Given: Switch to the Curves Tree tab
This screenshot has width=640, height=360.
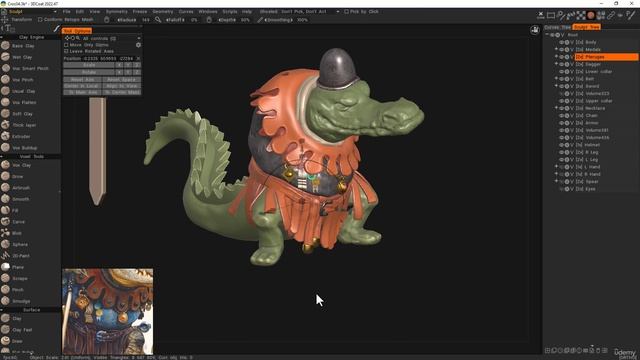Looking at the screenshot, I should pyautogui.click(x=557, y=27).
